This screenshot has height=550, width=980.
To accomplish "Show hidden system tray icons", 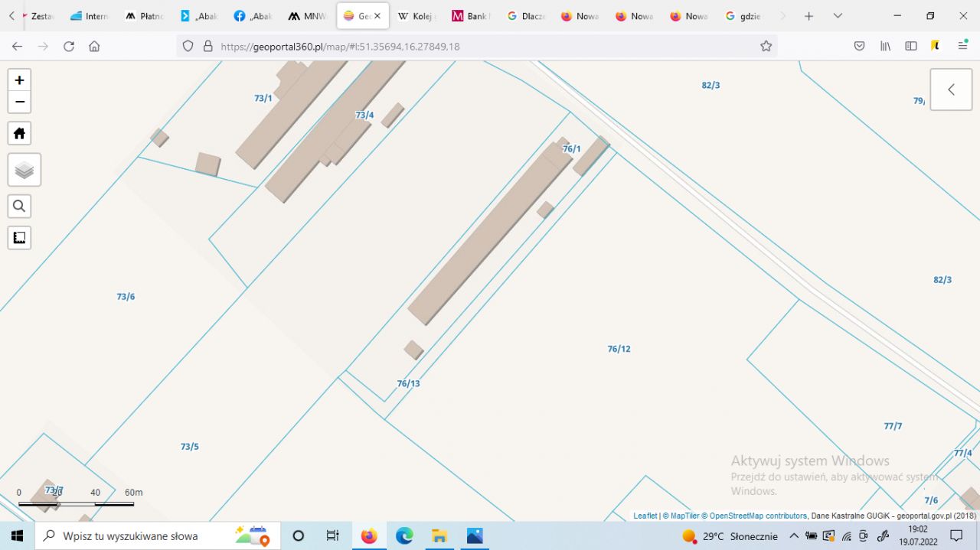I will [794, 536].
